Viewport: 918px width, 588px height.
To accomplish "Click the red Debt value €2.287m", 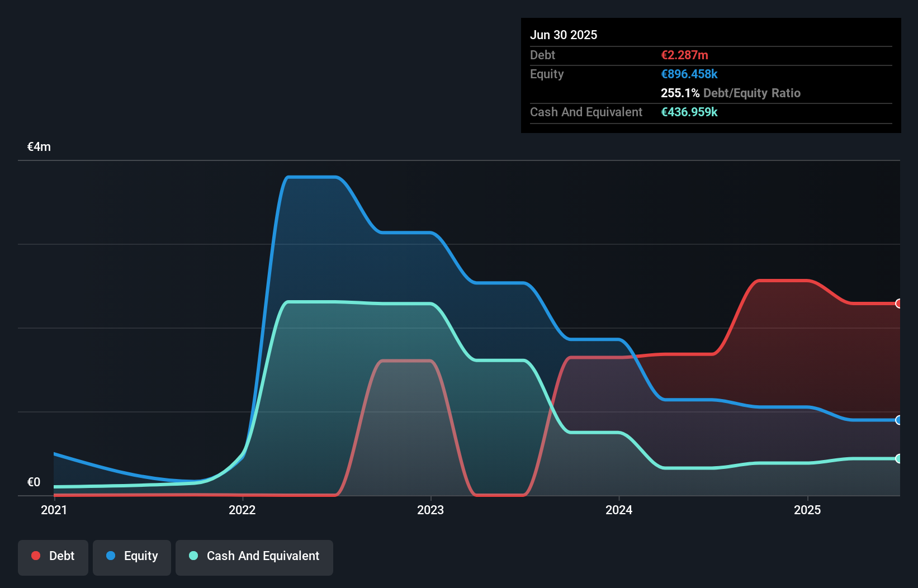I will 684,55.
